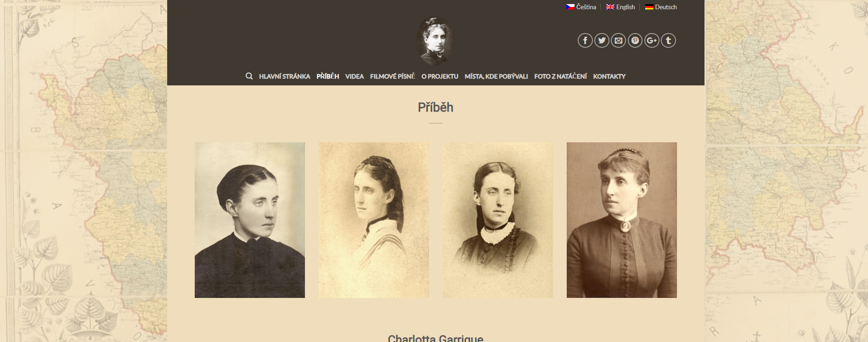Open the Kontakty page
The image size is (868, 342).
pos(609,76)
